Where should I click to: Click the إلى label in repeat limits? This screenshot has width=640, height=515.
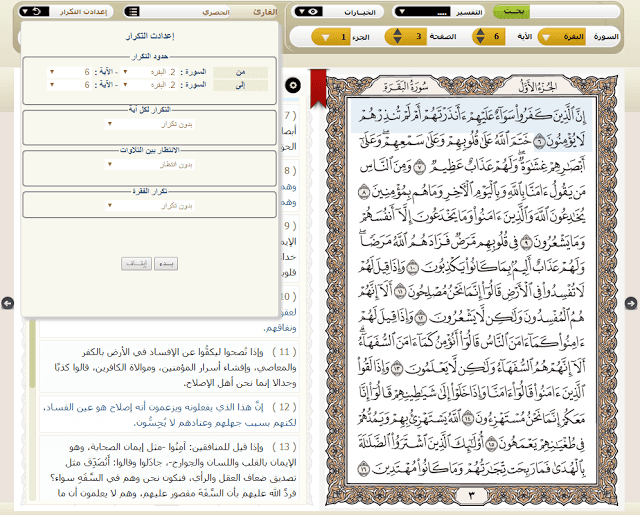240,85
